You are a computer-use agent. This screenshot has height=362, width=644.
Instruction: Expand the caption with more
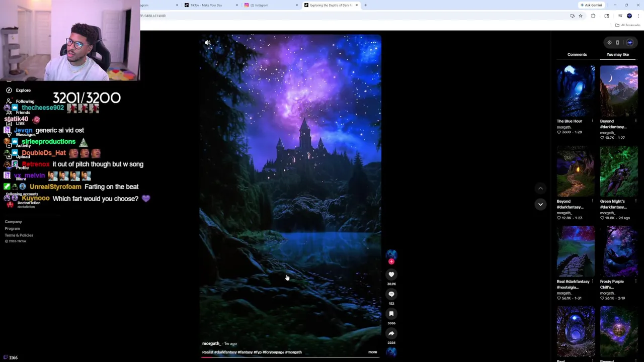pyautogui.click(x=373, y=352)
